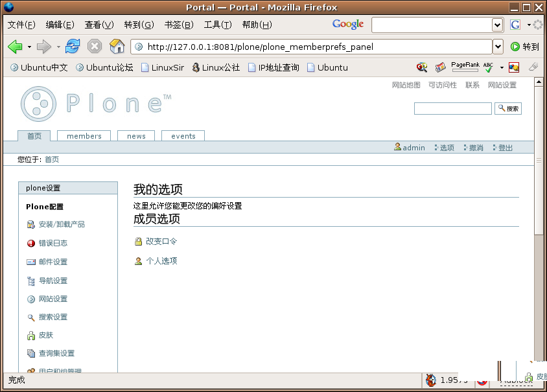
Task: Open the 转到(G) menu
Action: [x=139, y=25]
